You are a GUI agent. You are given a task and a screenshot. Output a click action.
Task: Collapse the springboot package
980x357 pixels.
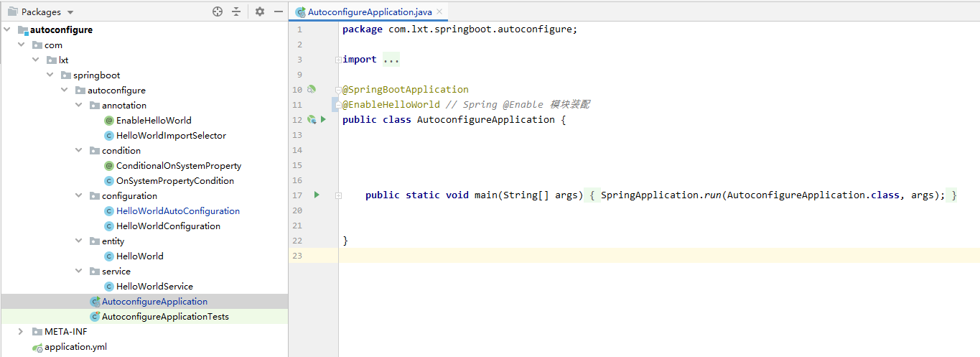click(50, 75)
